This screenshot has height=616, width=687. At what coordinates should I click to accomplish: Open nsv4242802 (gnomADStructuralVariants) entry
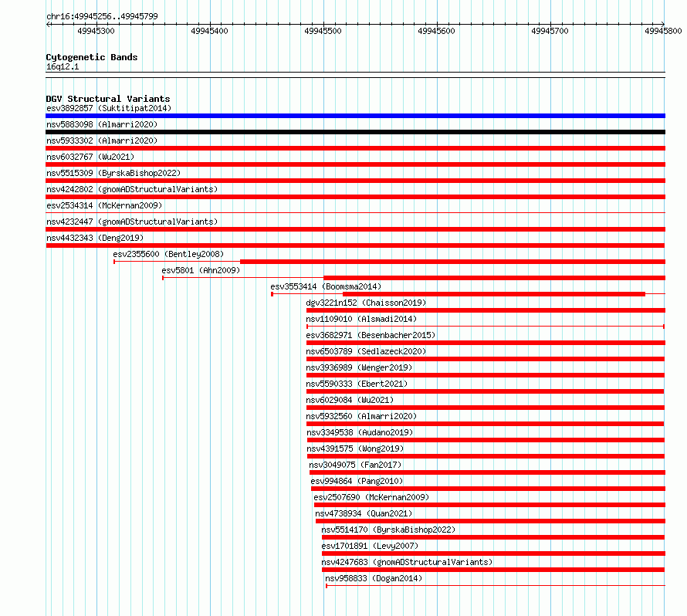132,189
